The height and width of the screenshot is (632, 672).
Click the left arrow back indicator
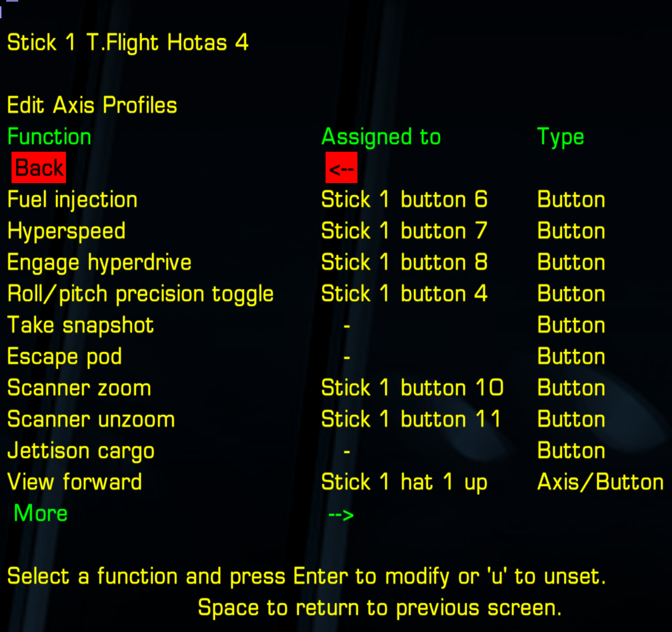tap(341, 168)
